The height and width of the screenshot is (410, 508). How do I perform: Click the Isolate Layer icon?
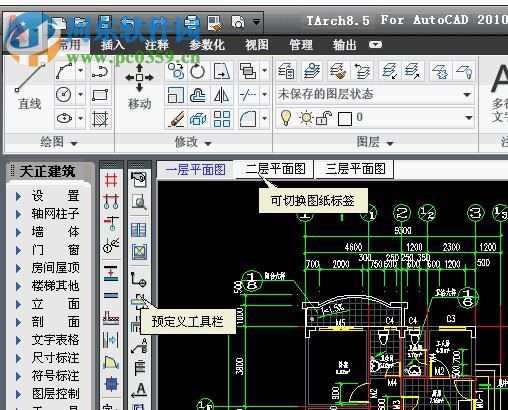[x=389, y=71]
